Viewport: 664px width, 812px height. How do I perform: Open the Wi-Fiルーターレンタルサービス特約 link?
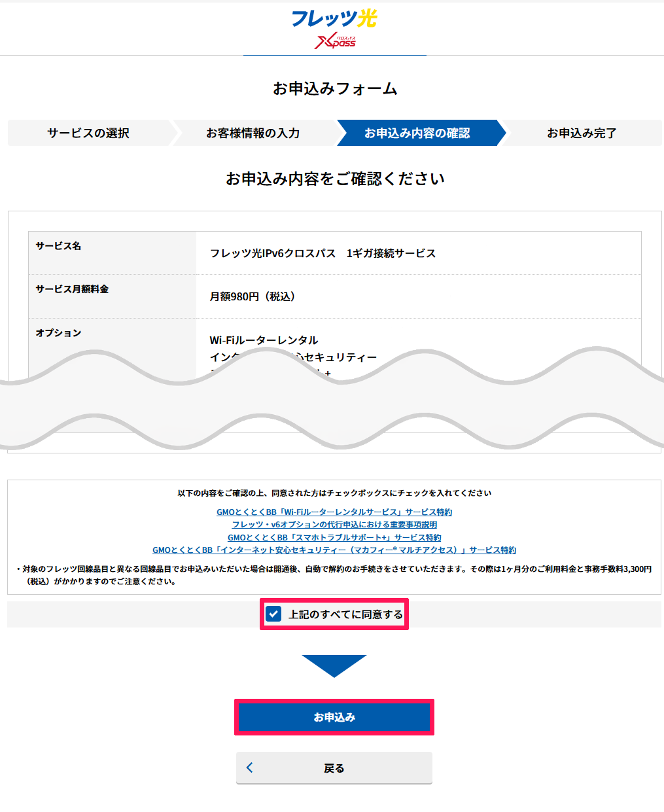(334, 512)
